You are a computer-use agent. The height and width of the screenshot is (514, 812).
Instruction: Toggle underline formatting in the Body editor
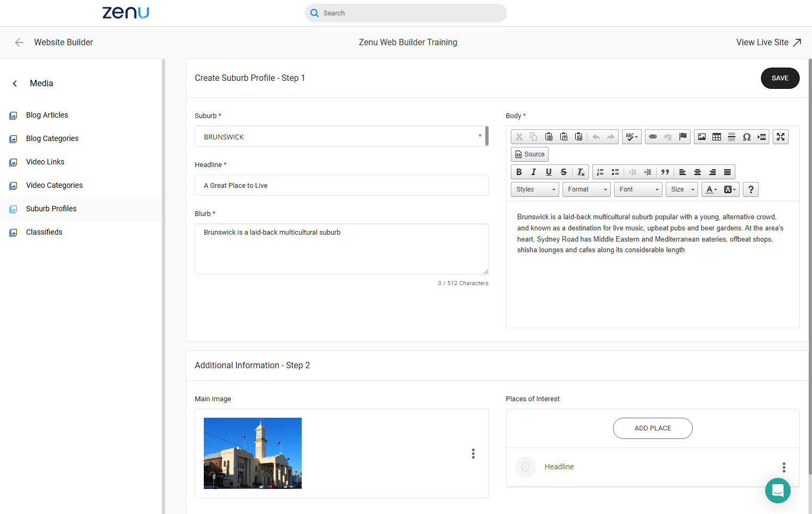pos(549,172)
